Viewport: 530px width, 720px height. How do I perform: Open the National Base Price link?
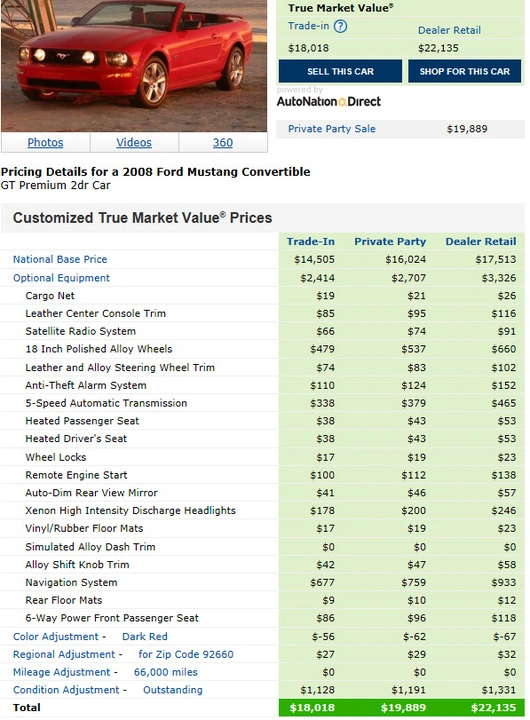coord(60,259)
